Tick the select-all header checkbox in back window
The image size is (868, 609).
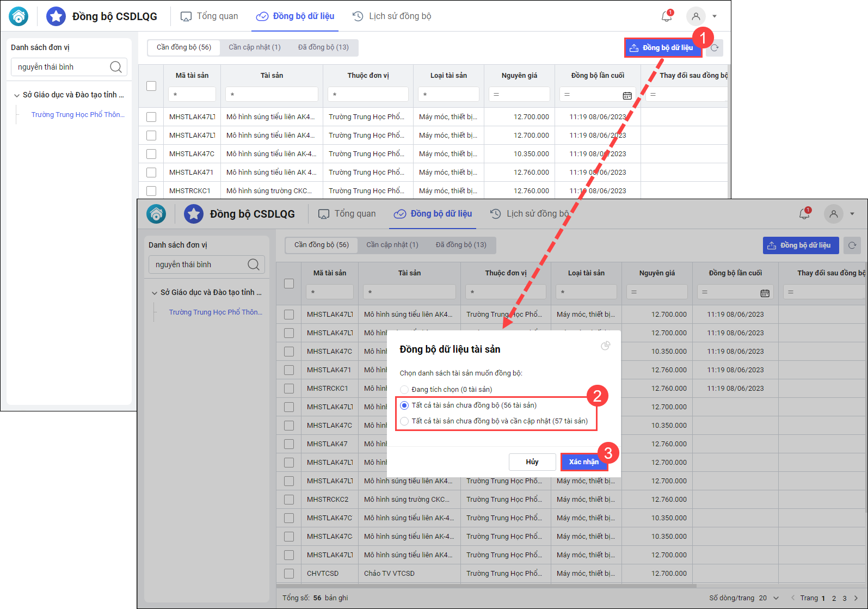point(151,86)
